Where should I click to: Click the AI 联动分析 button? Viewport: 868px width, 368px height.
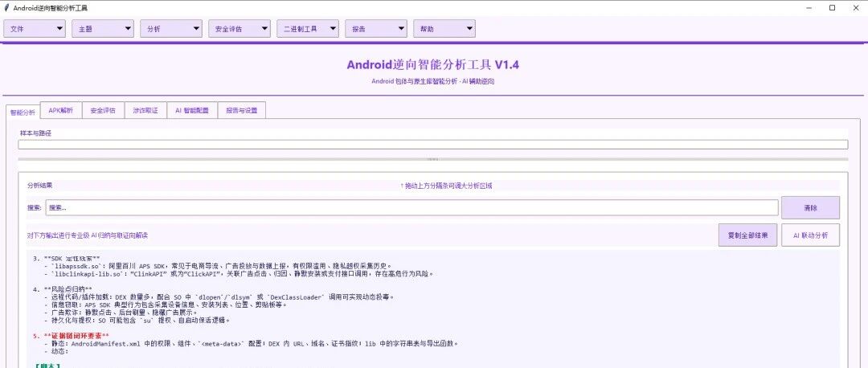coord(810,235)
